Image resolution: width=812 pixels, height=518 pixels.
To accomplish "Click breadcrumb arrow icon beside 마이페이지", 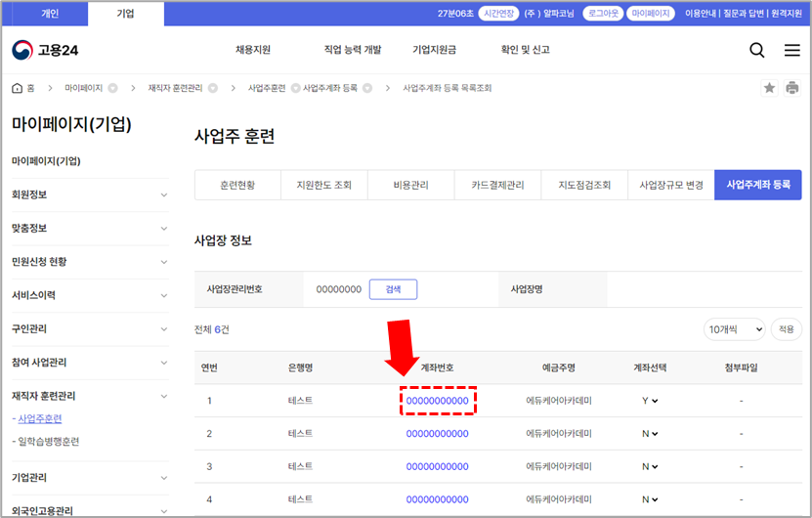I will [x=112, y=88].
